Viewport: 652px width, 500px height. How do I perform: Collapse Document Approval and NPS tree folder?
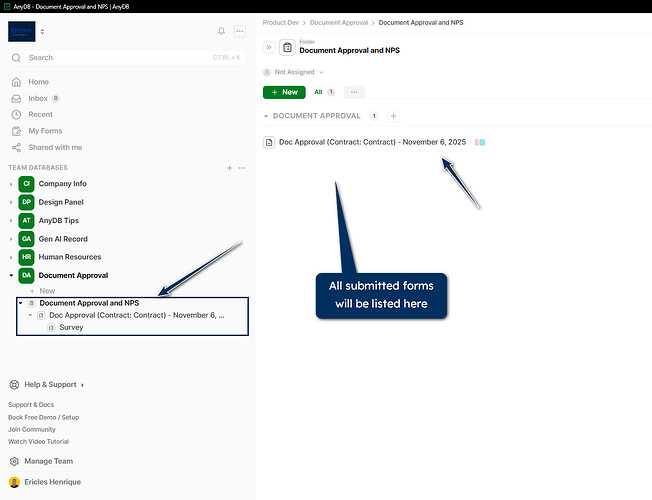20,303
